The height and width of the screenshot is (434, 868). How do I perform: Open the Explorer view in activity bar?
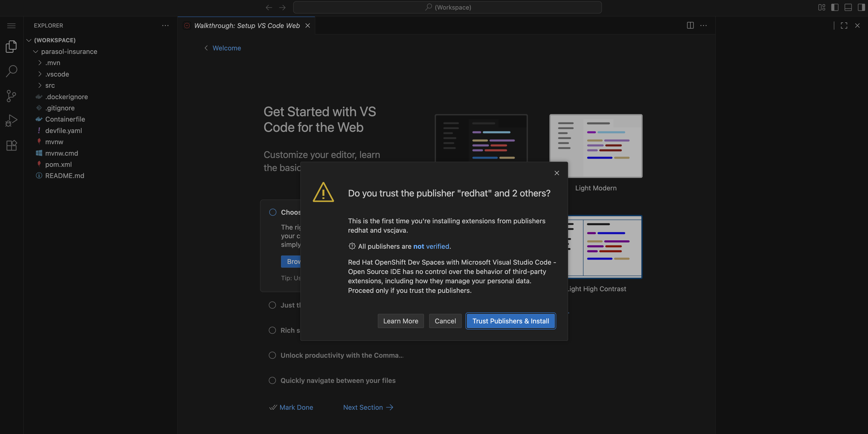tap(11, 46)
